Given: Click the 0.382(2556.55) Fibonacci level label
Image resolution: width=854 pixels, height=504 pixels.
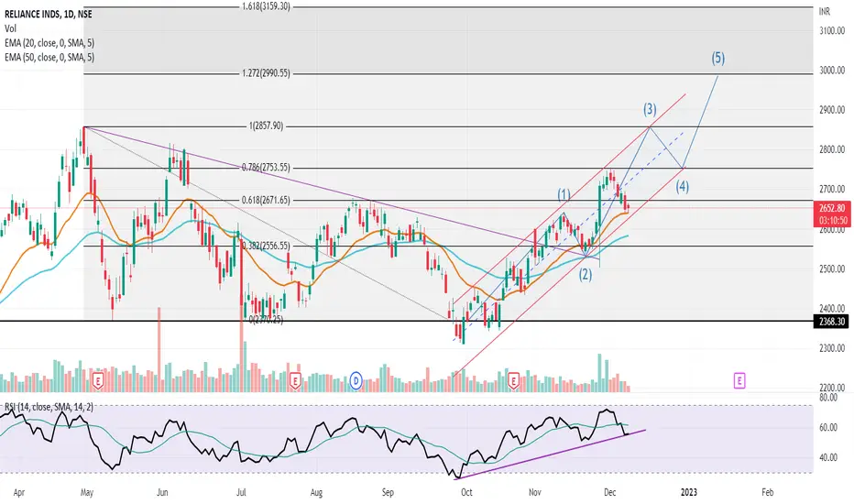Looking at the screenshot, I should point(266,246).
